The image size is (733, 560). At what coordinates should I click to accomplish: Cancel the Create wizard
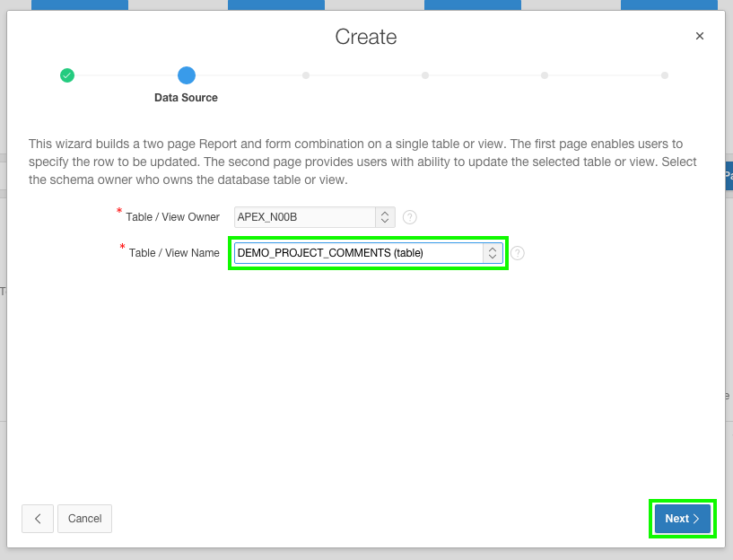(x=84, y=519)
